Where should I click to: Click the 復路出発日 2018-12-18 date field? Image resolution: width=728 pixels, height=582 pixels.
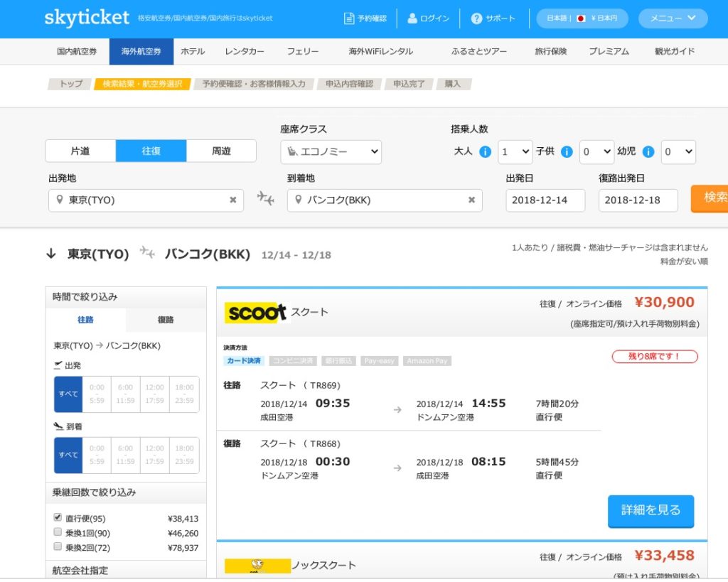coord(638,200)
